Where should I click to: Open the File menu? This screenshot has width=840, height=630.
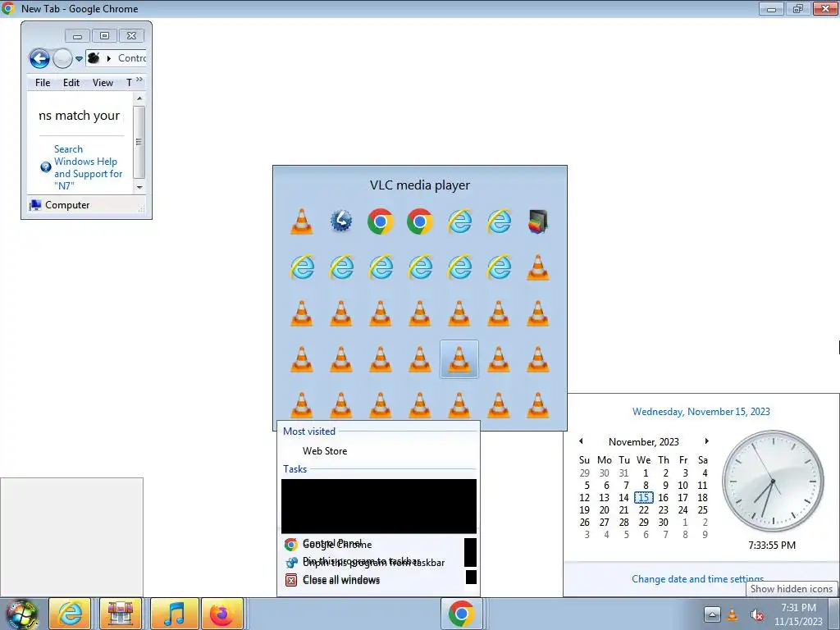[x=43, y=83]
